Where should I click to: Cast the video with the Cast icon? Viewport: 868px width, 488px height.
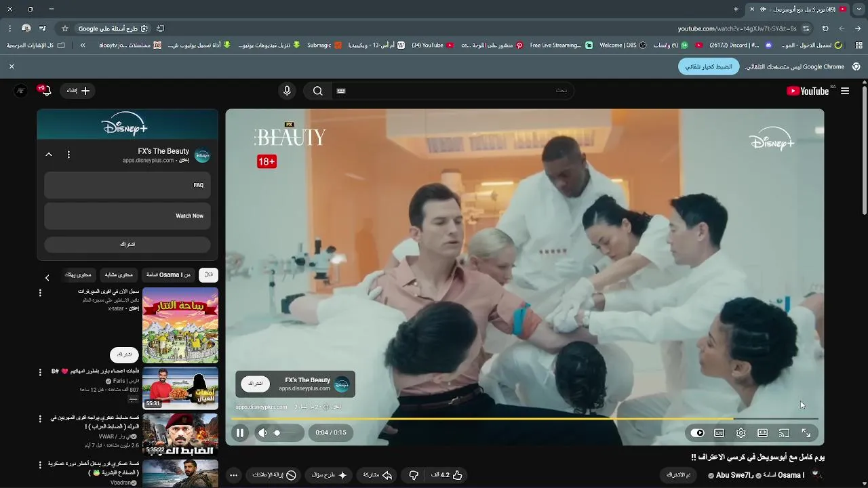785,433
